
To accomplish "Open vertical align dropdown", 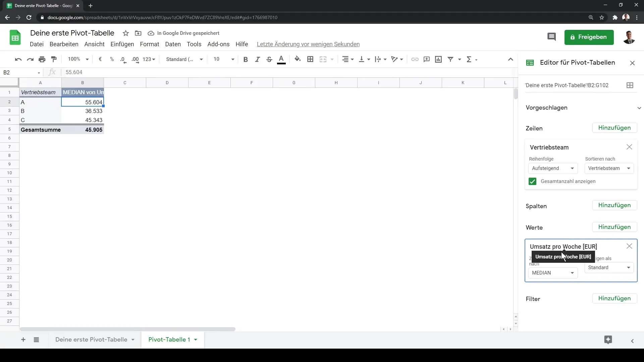I will tap(364, 59).
